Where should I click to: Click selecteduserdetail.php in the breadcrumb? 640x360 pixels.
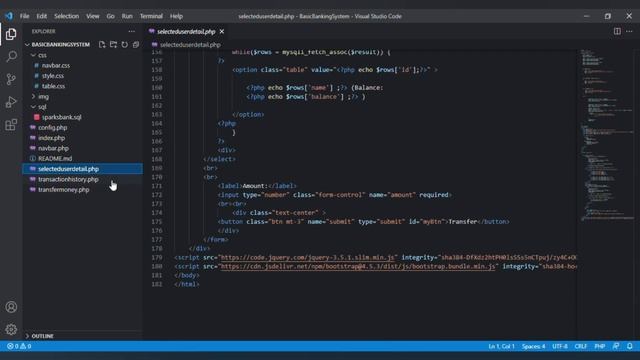tap(190, 45)
